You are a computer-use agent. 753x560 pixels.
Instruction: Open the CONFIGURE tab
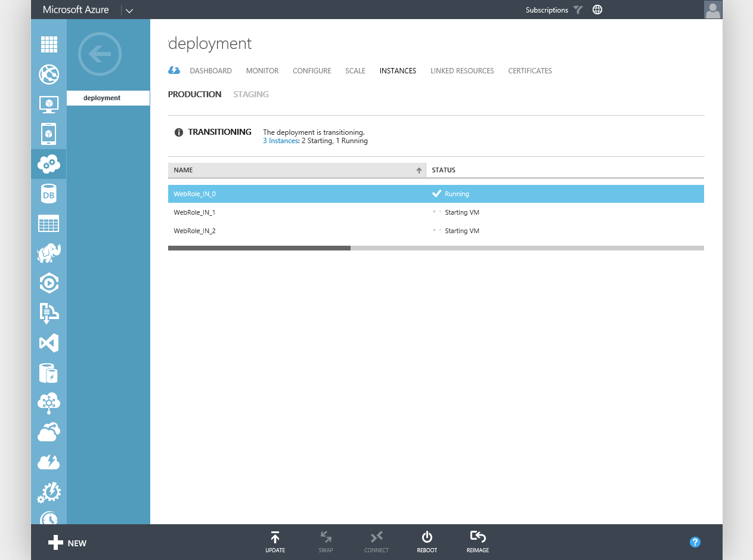[312, 70]
